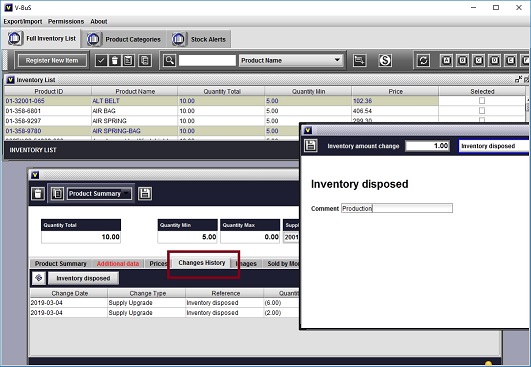The image size is (531, 367).
Task: Click the magnifier search icon in toolbar
Action: click(169, 61)
